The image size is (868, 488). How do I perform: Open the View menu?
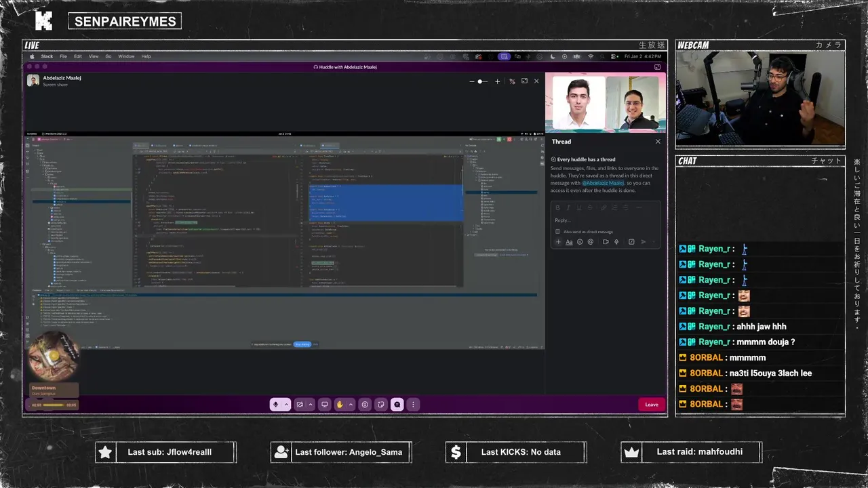94,56
